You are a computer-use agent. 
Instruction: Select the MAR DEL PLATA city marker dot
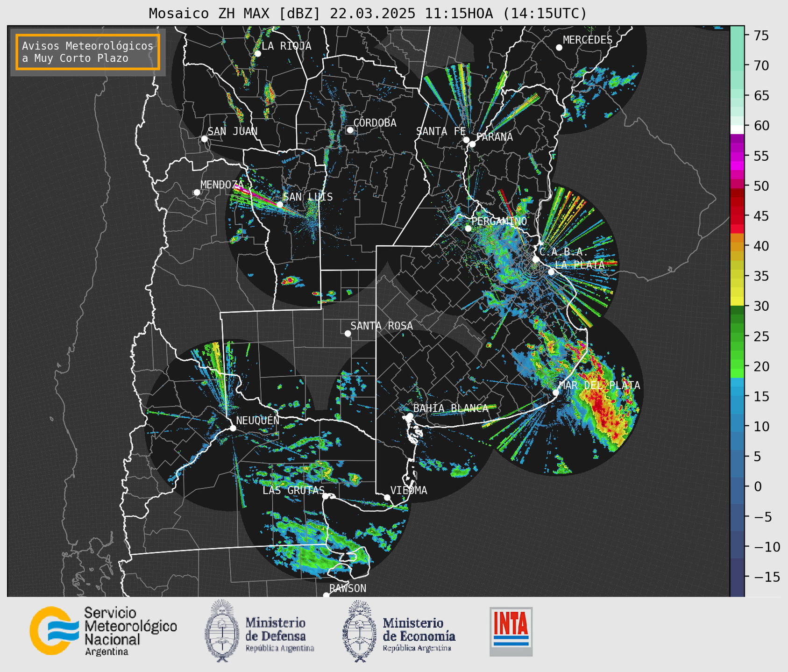tap(556, 393)
